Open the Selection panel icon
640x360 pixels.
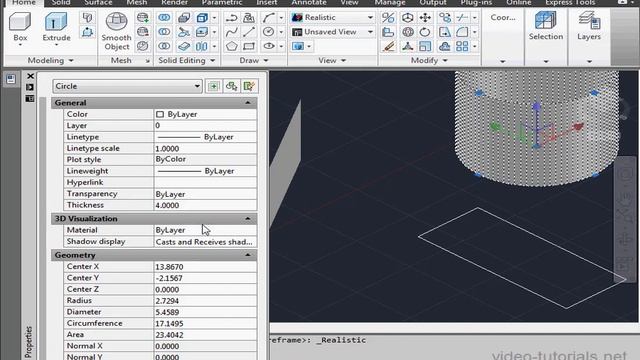click(x=545, y=21)
